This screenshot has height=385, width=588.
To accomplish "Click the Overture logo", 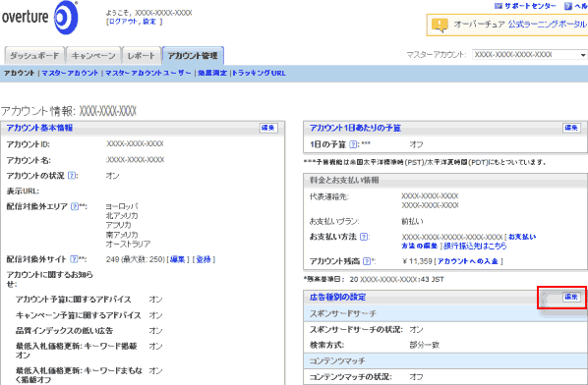I will click(39, 18).
